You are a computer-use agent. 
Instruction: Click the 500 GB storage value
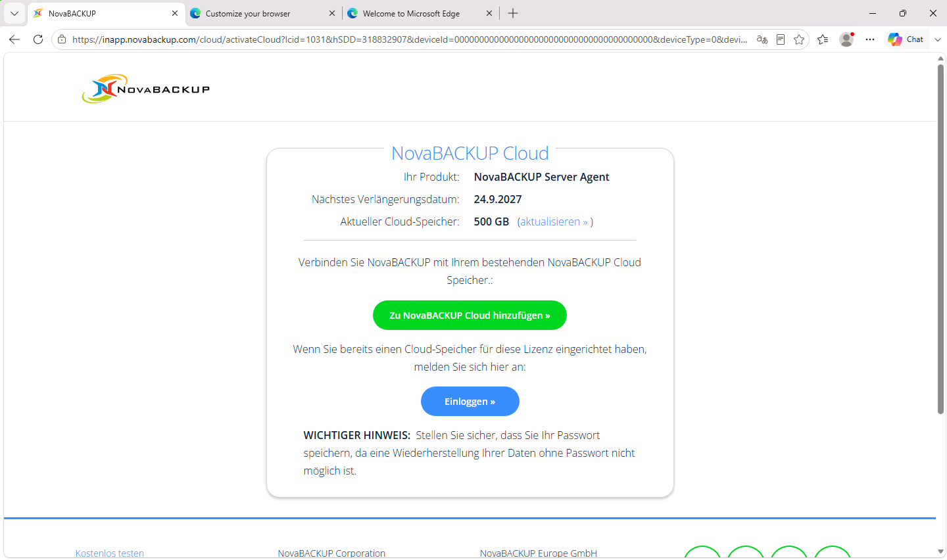pyautogui.click(x=491, y=222)
